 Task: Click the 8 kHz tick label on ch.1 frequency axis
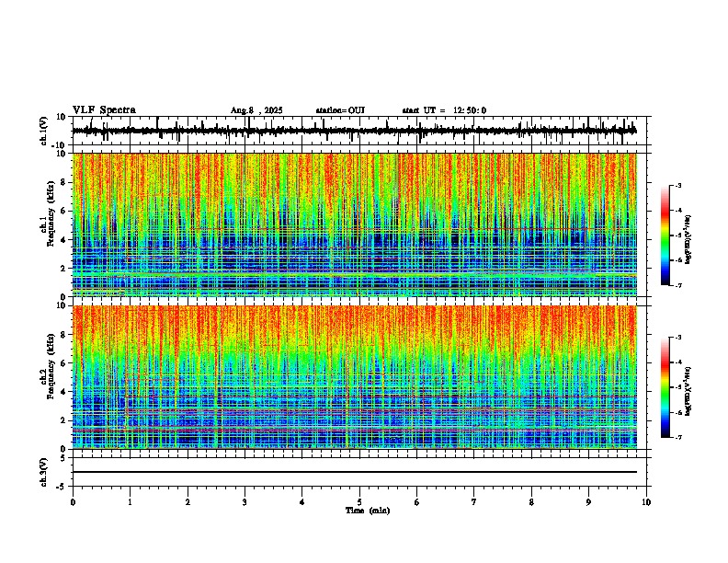(63, 182)
